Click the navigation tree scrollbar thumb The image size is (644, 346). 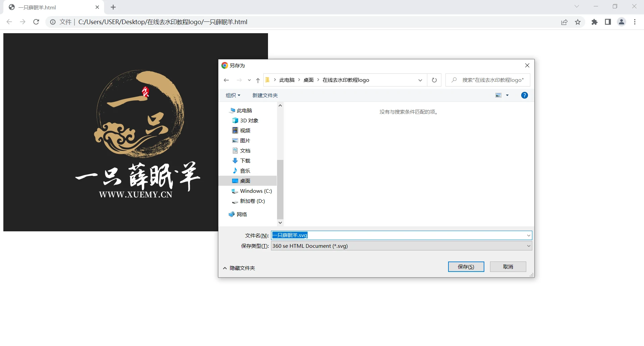click(x=280, y=189)
